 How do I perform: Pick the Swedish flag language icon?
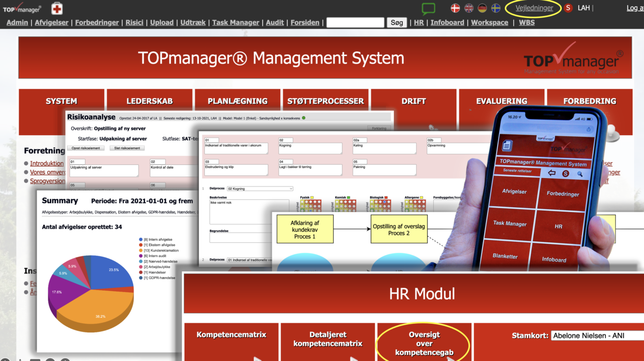[496, 8]
